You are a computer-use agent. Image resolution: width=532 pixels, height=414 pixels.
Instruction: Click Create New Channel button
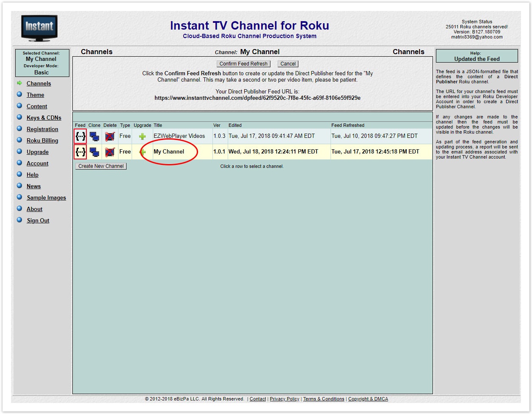click(x=101, y=166)
